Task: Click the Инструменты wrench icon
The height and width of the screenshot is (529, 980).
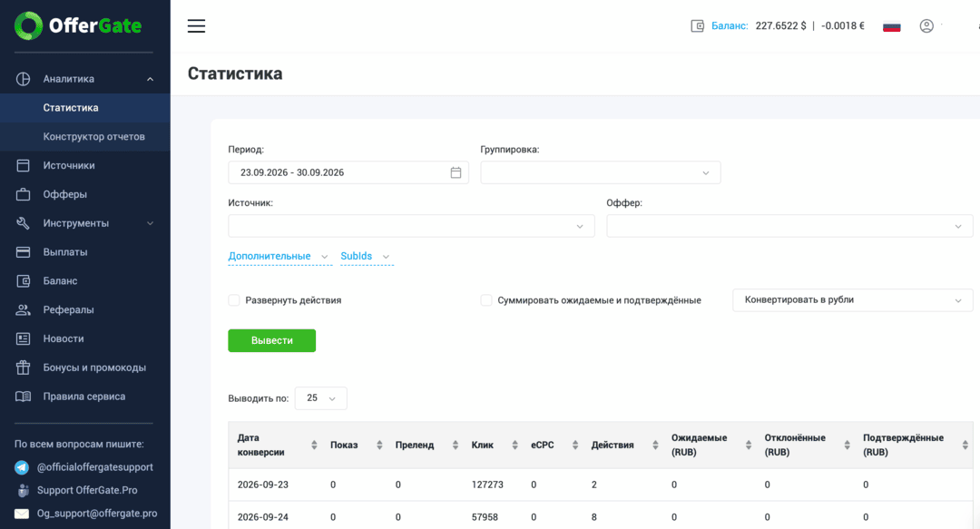Action: coord(23,223)
